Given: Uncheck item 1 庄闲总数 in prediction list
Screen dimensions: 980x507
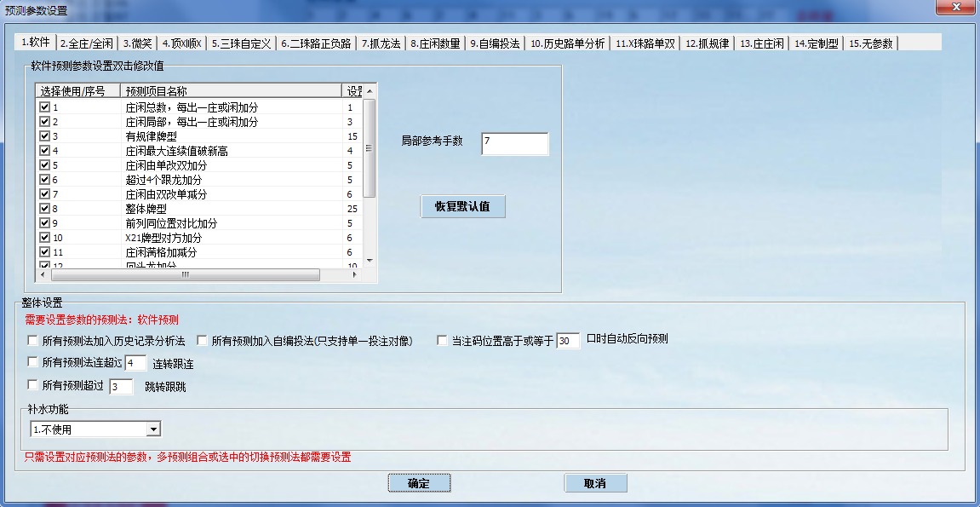Looking at the screenshot, I should tap(44, 107).
